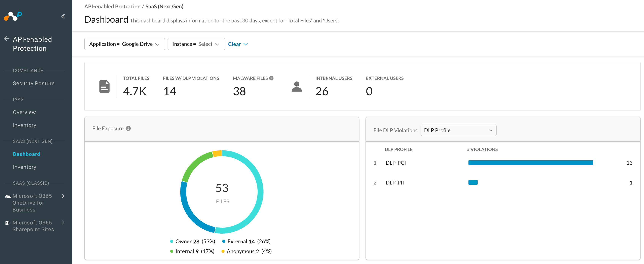This screenshot has height=264, width=644.
Task: Open the DLP Profile dropdown
Action: (x=458, y=130)
